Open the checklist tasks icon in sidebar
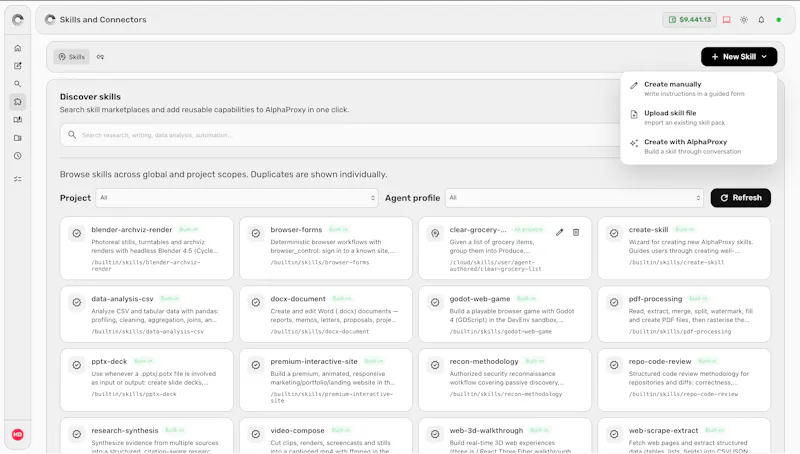 pyautogui.click(x=18, y=179)
